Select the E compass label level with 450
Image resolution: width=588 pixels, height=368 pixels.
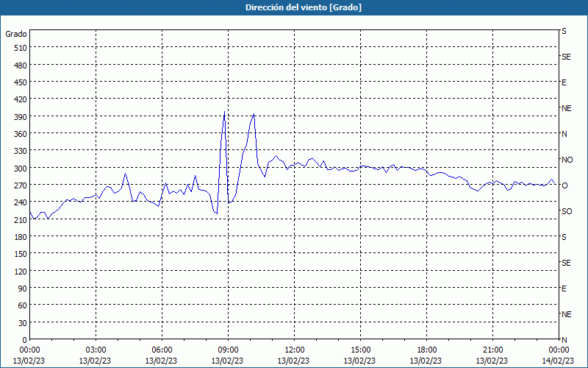click(564, 82)
